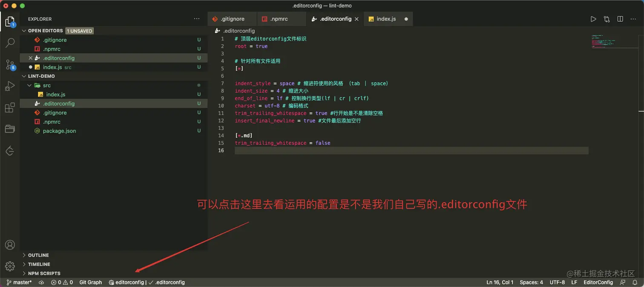Run the file with the play icon
The width and height of the screenshot is (644, 287).
tap(593, 19)
